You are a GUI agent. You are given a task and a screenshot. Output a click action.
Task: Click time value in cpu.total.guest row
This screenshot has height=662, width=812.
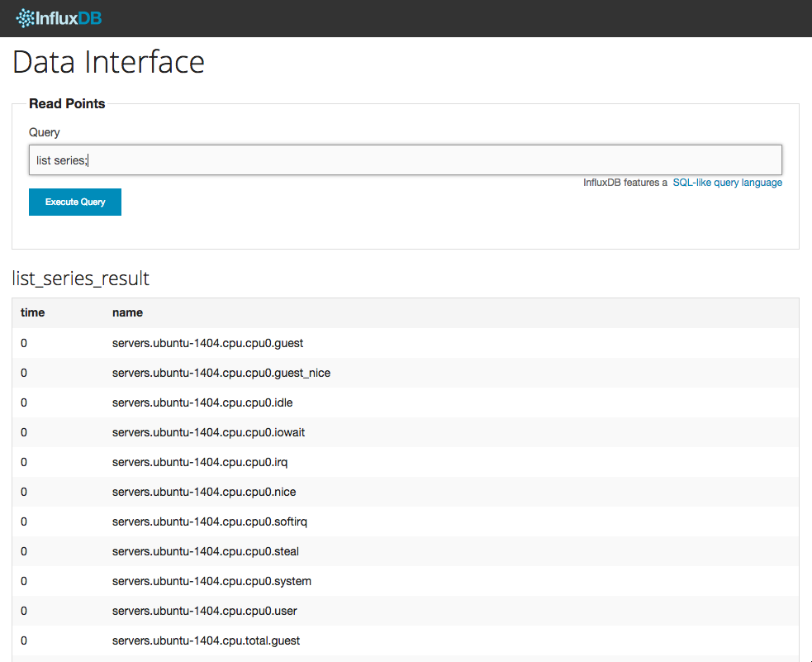(24, 641)
